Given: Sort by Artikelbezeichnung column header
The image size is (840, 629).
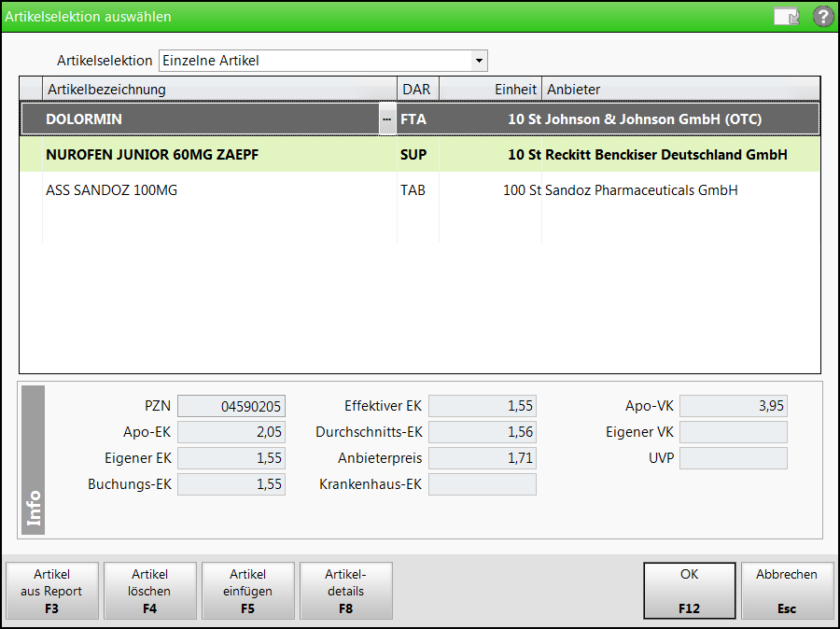Looking at the screenshot, I should tap(219, 89).
